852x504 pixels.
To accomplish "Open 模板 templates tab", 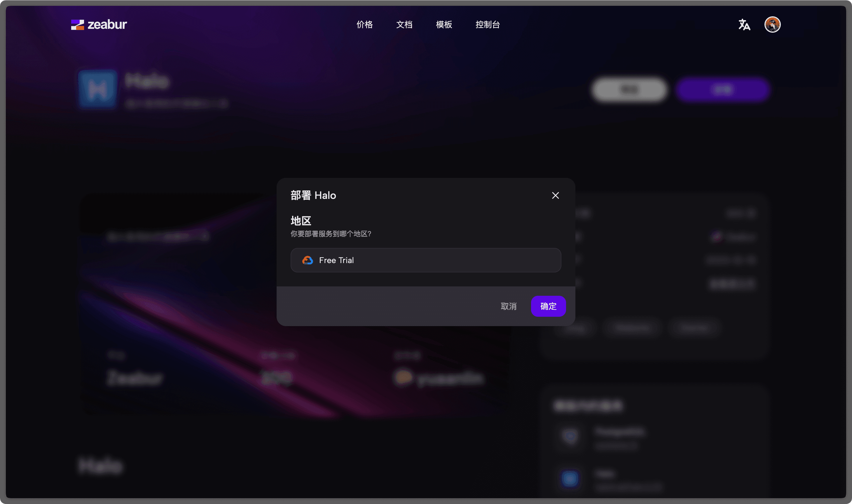I will tap(444, 24).
